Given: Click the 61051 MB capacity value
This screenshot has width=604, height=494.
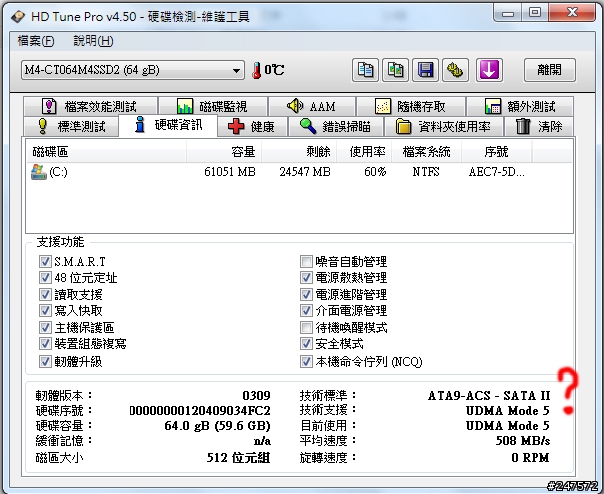Looking at the screenshot, I should [x=230, y=172].
